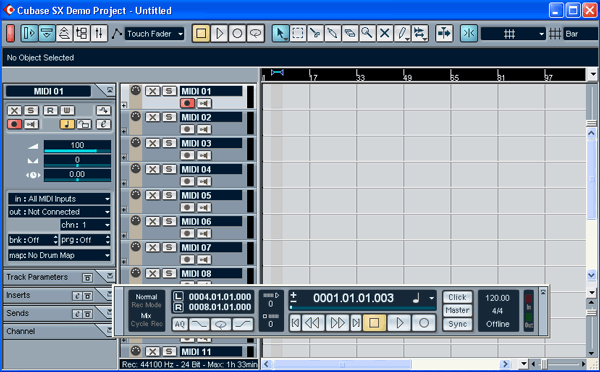This screenshot has width=600, height=372.
Task: Open the Edit 'e' button in Inspector
Action: pos(103,124)
